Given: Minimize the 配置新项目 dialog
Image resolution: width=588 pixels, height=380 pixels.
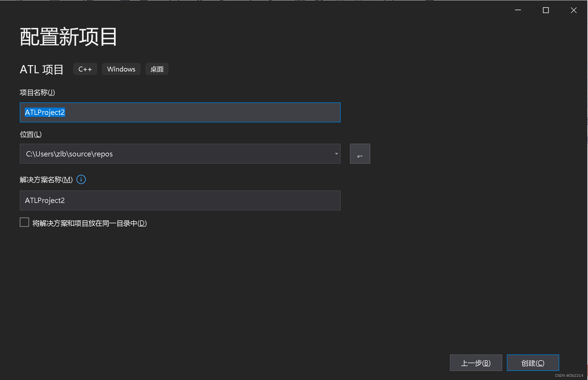Looking at the screenshot, I should tap(518, 10).
